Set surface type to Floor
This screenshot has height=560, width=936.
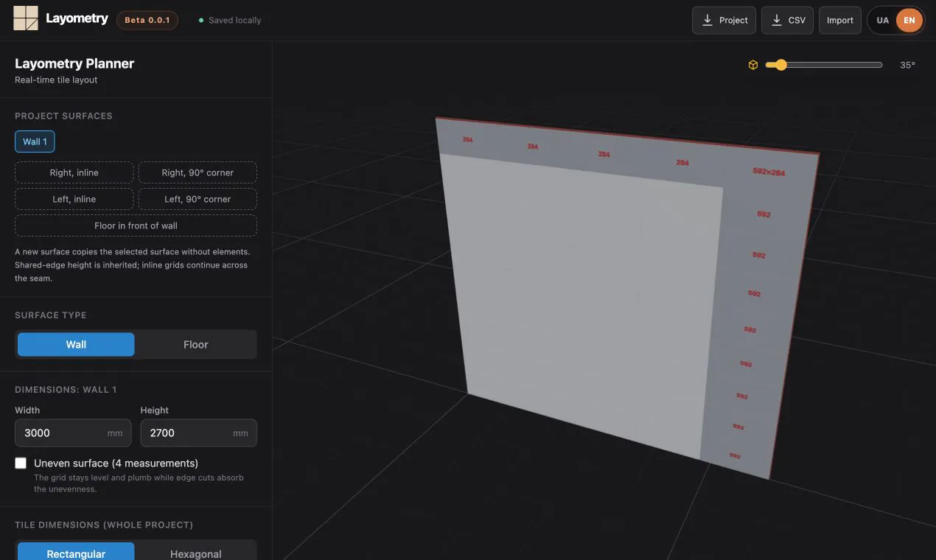pos(195,344)
